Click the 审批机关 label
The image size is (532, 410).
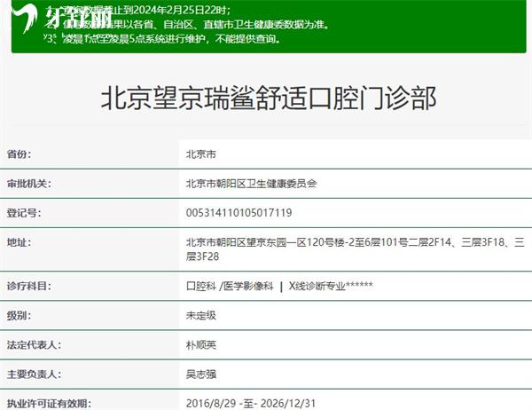[29, 184]
